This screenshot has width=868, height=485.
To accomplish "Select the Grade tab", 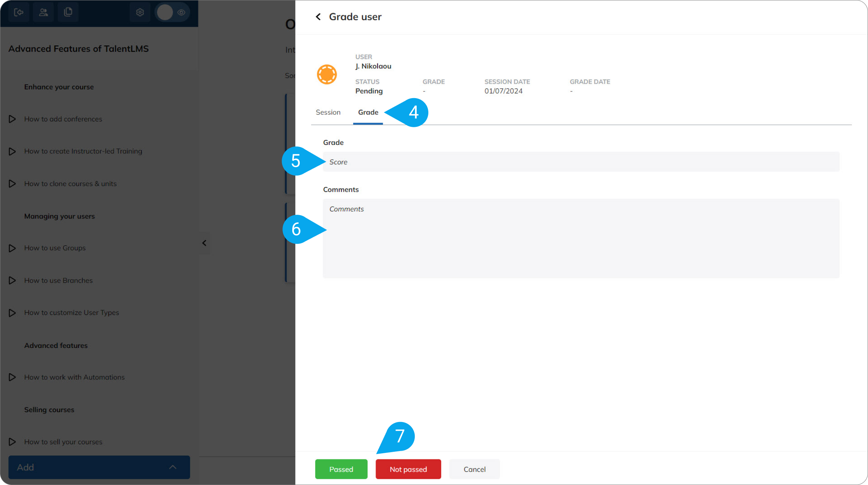I will click(x=368, y=112).
